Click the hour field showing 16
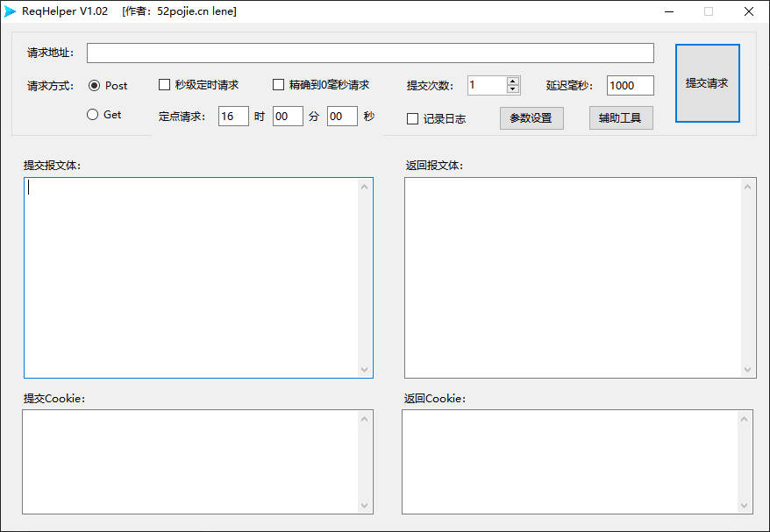Viewport: 770px width, 532px height. (233, 117)
